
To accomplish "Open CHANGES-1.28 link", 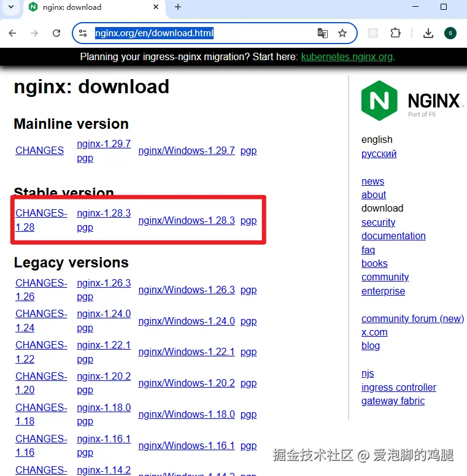I will [41, 220].
